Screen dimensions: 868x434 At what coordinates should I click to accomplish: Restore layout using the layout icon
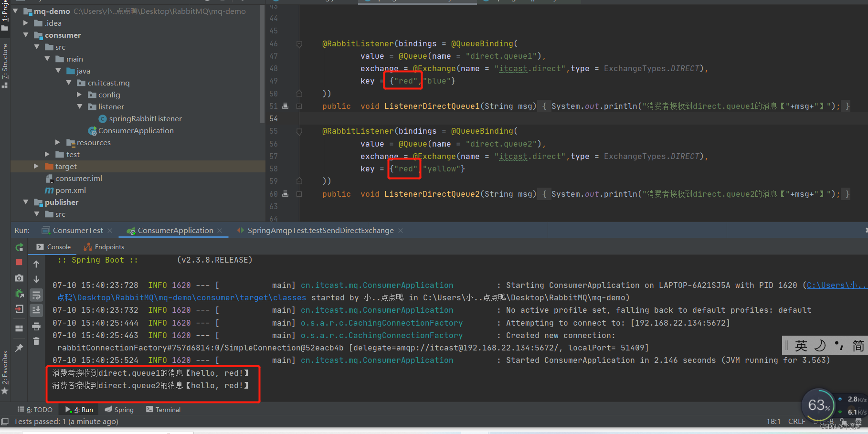pos(19,328)
